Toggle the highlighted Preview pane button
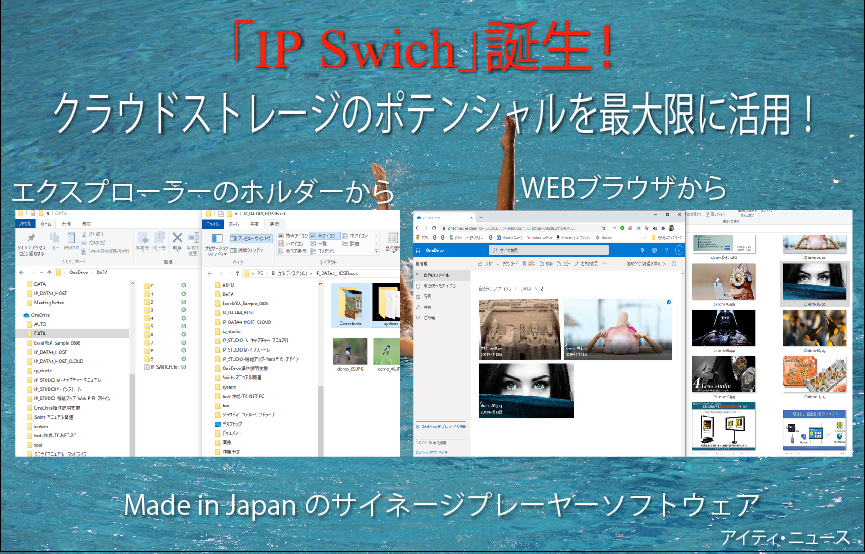Image resolution: width=865 pixels, height=554 pixels. point(251,238)
